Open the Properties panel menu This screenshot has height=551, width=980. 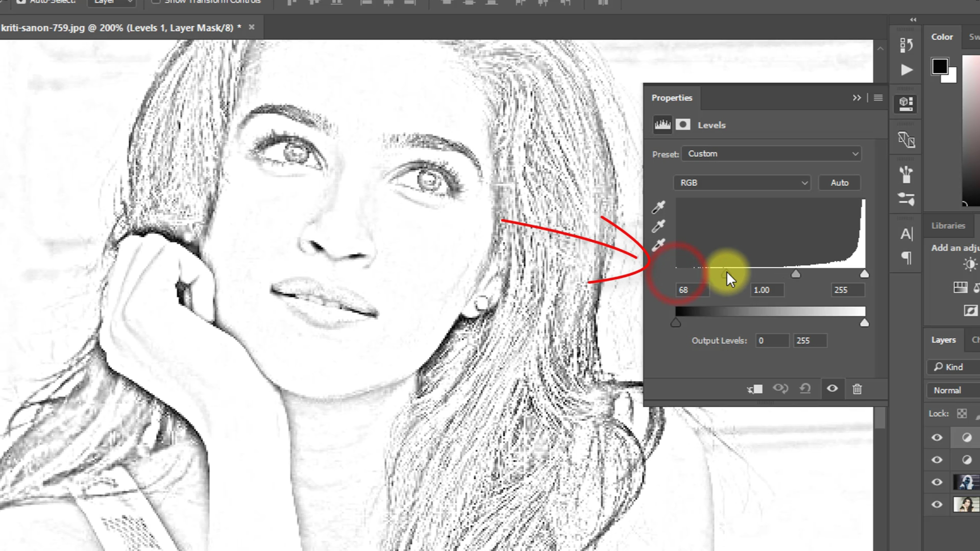(x=878, y=97)
